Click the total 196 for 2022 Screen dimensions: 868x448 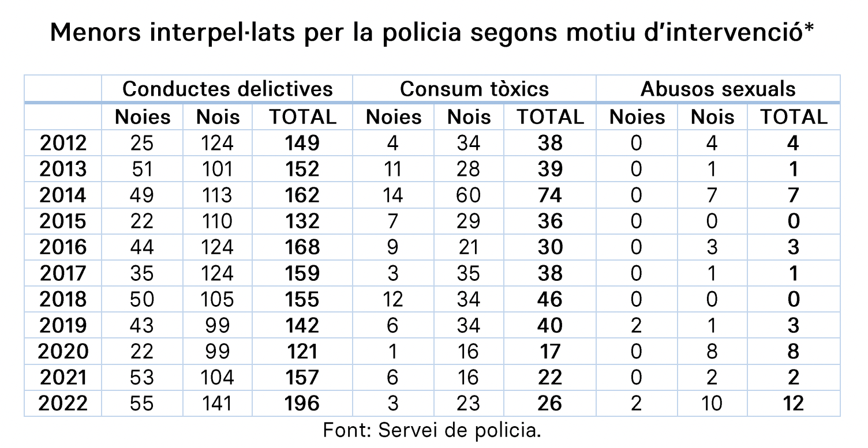(302, 403)
